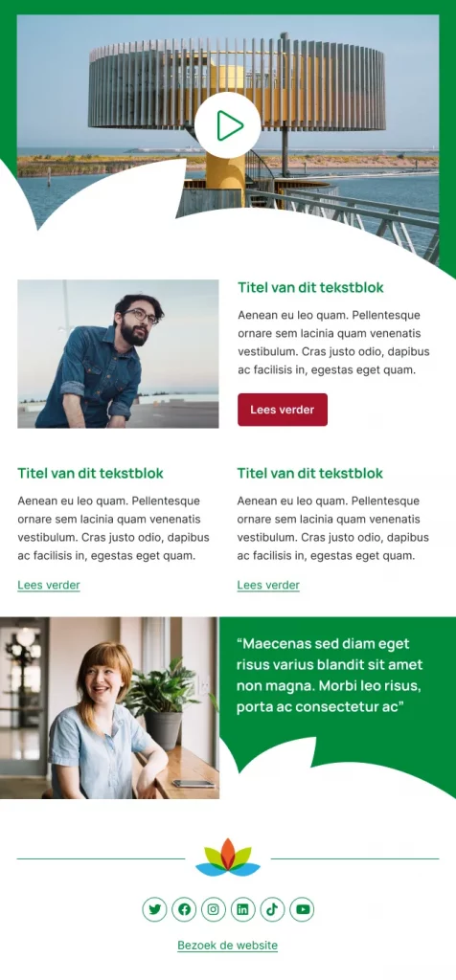Click the Maecenas quote text on green background
Image resolution: width=456 pixels, height=980 pixels.
330,676
